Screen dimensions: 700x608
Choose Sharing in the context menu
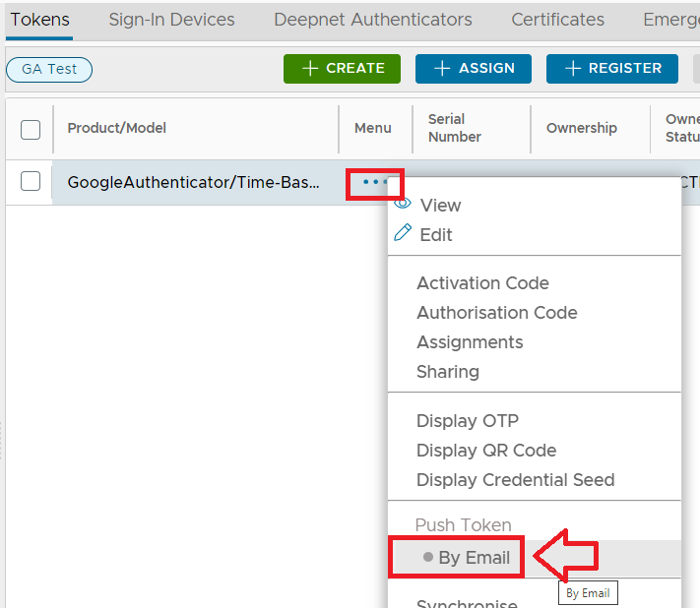[x=447, y=372]
